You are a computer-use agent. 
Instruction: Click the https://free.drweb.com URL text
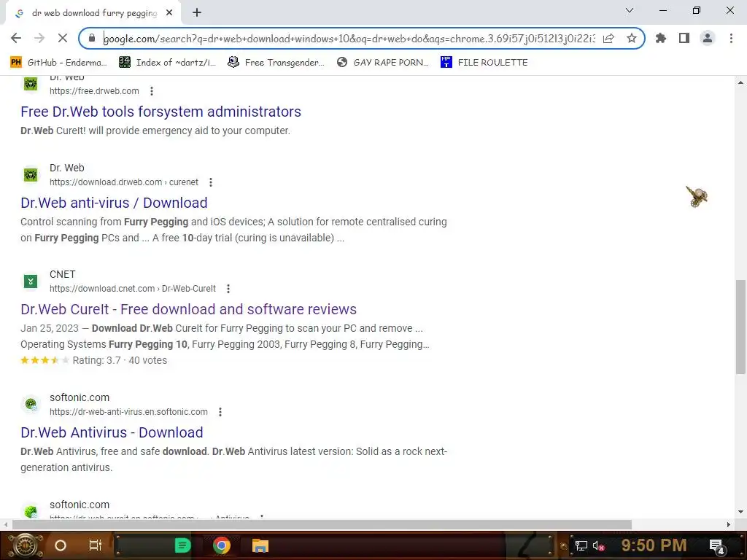coord(94,91)
